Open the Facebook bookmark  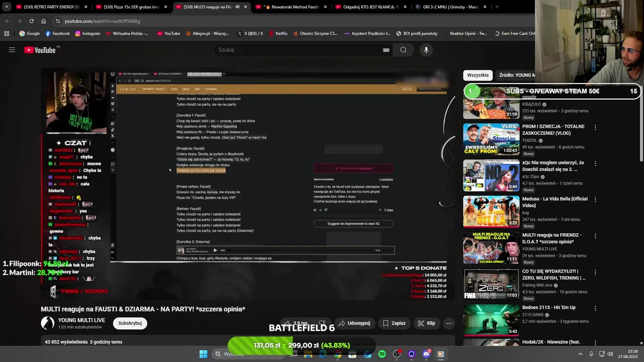[57, 34]
